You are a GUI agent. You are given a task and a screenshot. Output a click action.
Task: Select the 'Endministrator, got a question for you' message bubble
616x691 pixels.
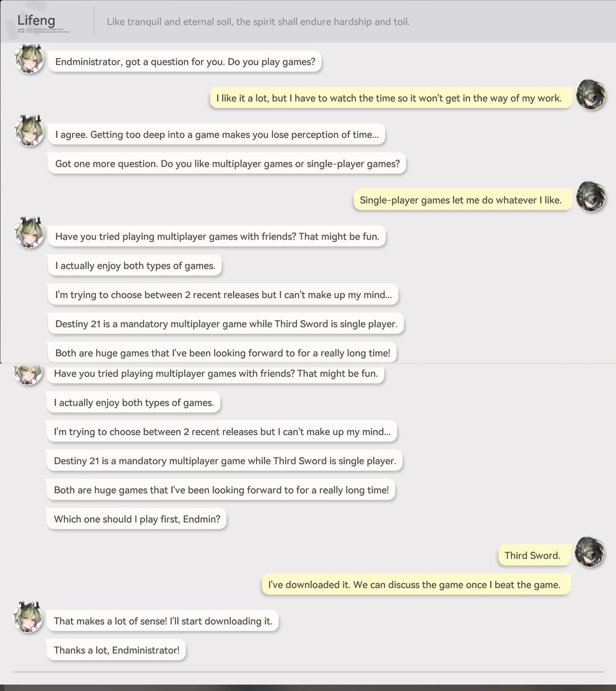tap(185, 62)
